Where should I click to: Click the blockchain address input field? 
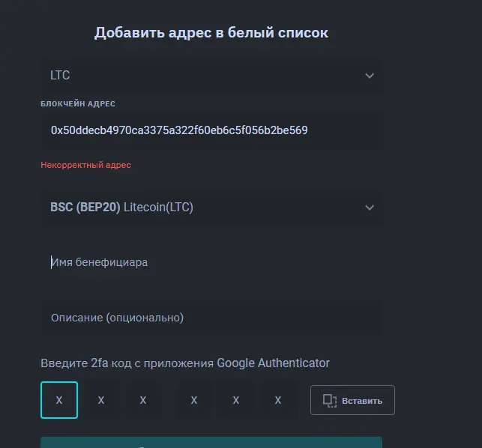(x=211, y=130)
